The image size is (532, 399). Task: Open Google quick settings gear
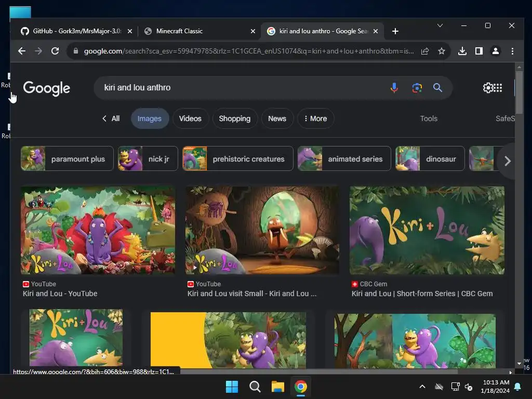(488, 88)
